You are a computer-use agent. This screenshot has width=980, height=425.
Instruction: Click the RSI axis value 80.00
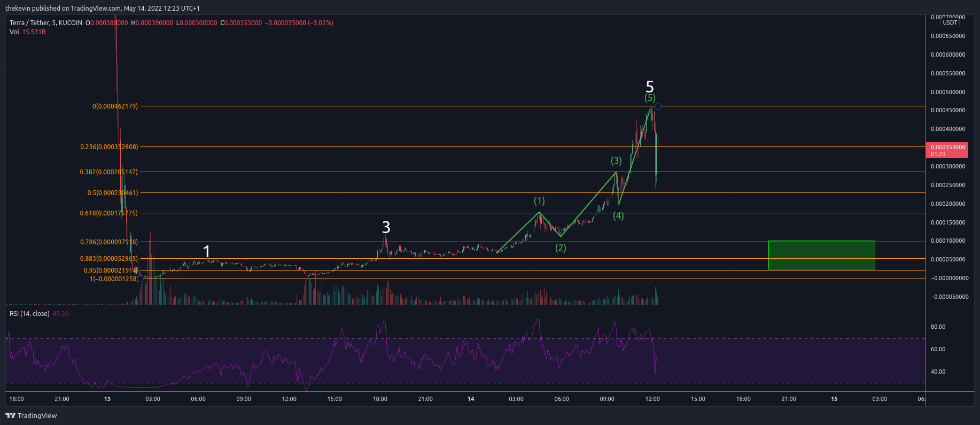tap(938, 327)
